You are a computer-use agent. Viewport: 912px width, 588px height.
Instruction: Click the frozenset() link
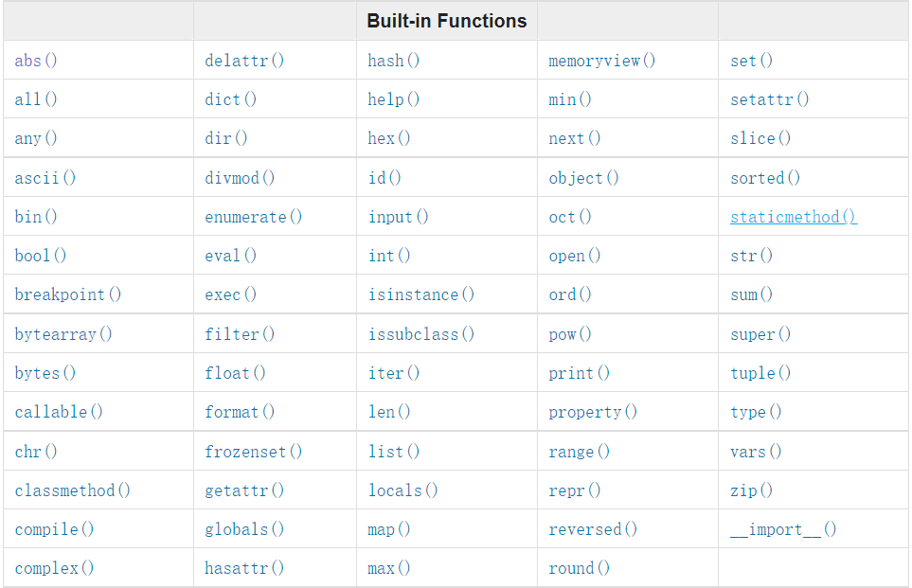click(253, 452)
